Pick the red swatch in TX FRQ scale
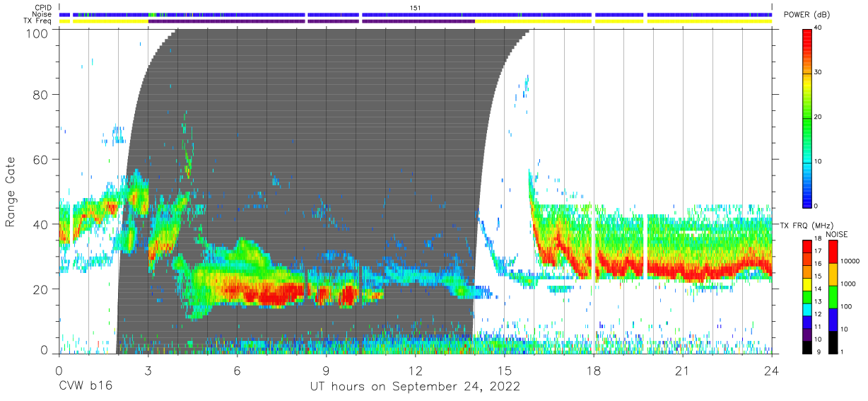This screenshot has width=868, height=401. (x=807, y=245)
